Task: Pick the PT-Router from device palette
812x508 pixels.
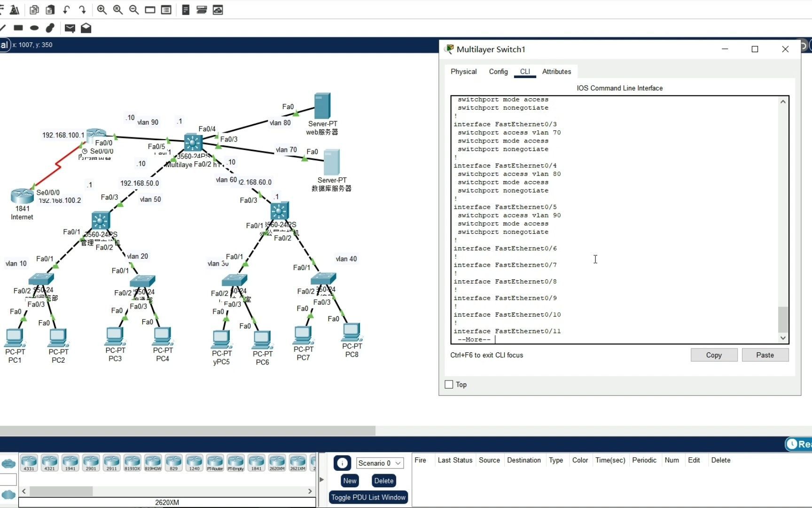Action: [215, 463]
